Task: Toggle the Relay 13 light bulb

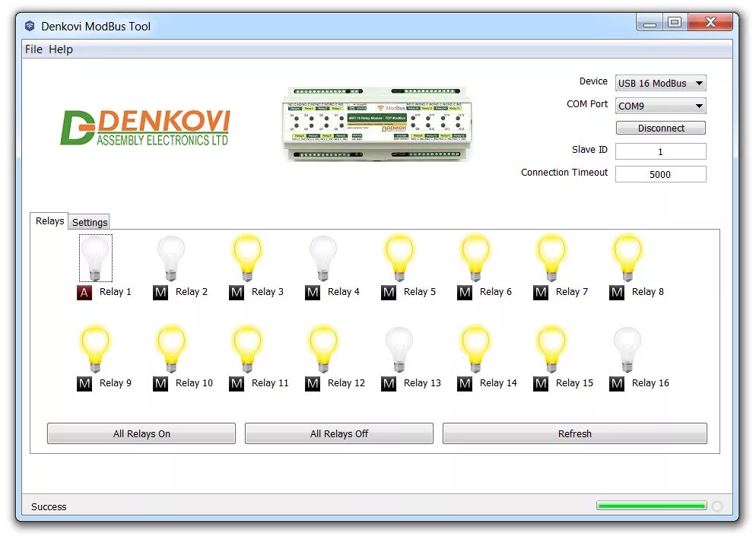Action: pos(399,349)
